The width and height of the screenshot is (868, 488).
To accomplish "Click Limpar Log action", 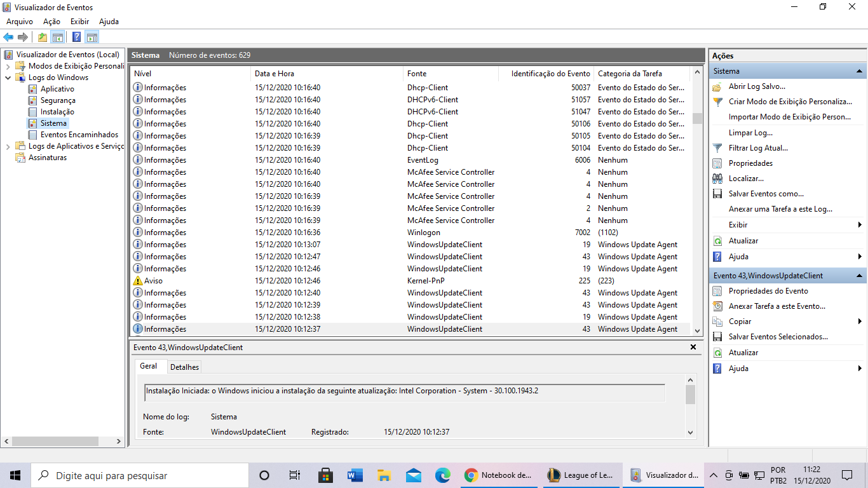I will coord(750,133).
